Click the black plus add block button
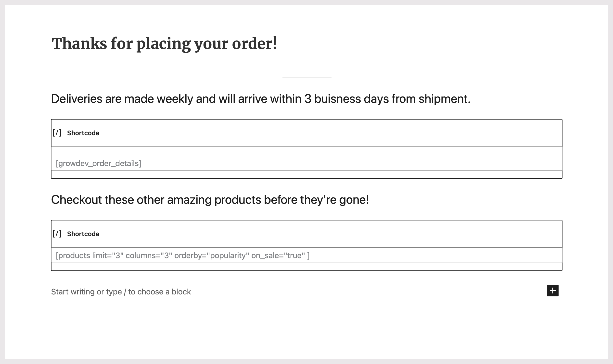The width and height of the screenshot is (613, 364). (x=552, y=291)
